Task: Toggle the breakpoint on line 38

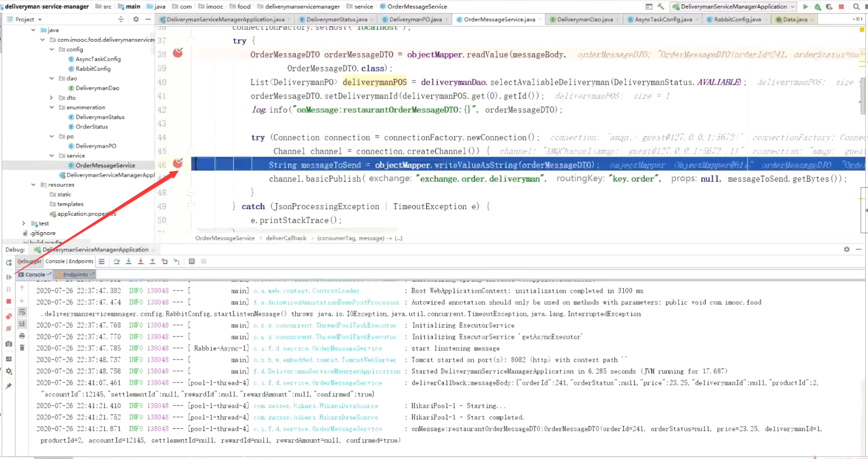Action: click(178, 53)
